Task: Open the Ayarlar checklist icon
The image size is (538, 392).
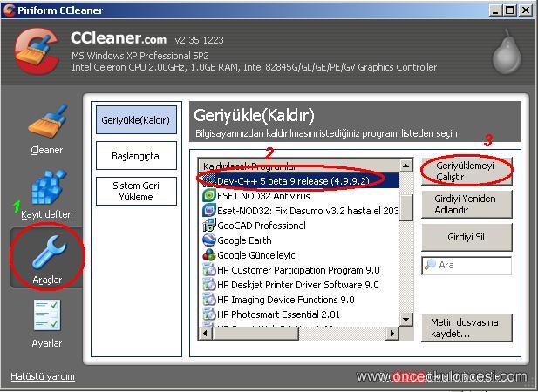Action: (x=47, y=315)
